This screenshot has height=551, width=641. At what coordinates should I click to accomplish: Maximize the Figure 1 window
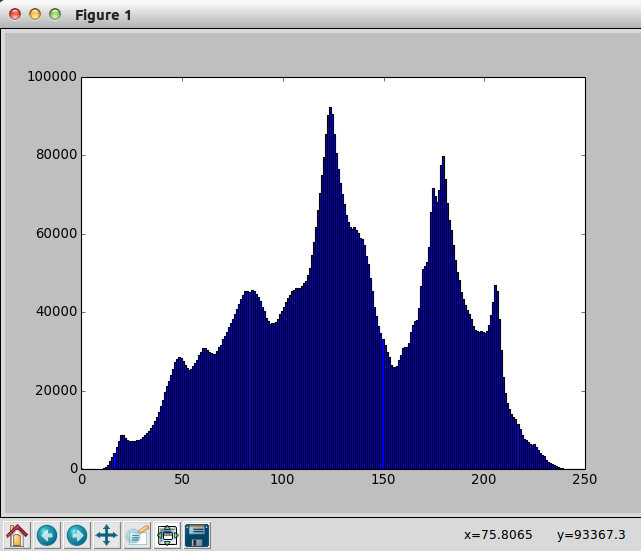(55, 14)
